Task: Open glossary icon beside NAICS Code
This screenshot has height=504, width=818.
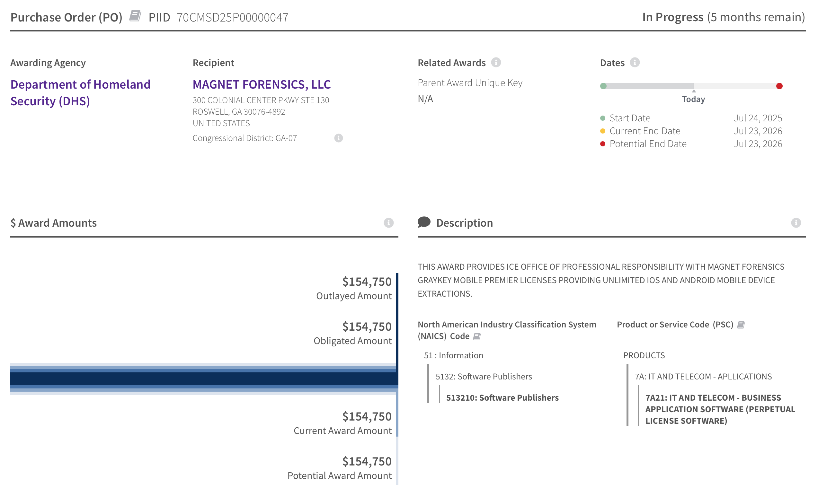Action: click(477, 336)
